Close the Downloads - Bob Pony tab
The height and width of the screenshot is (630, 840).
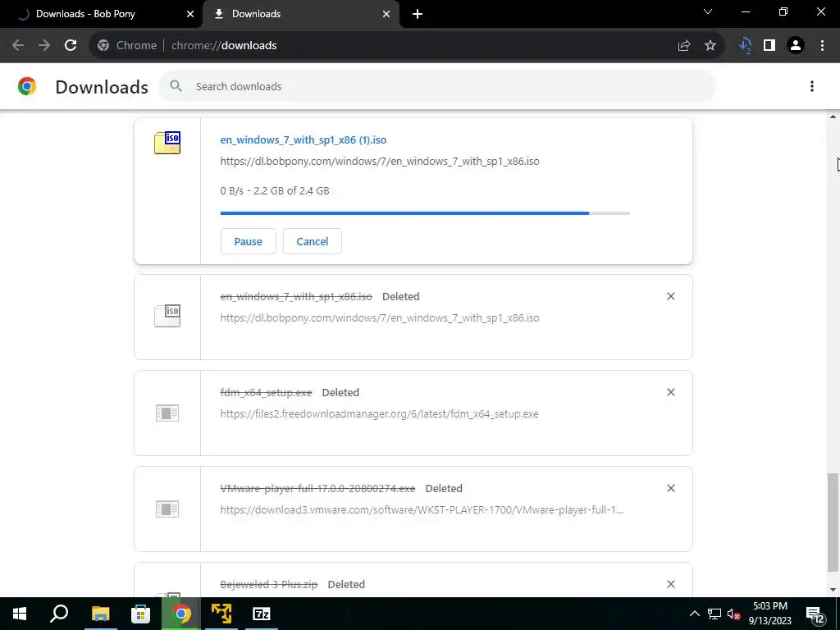point(190,14)
